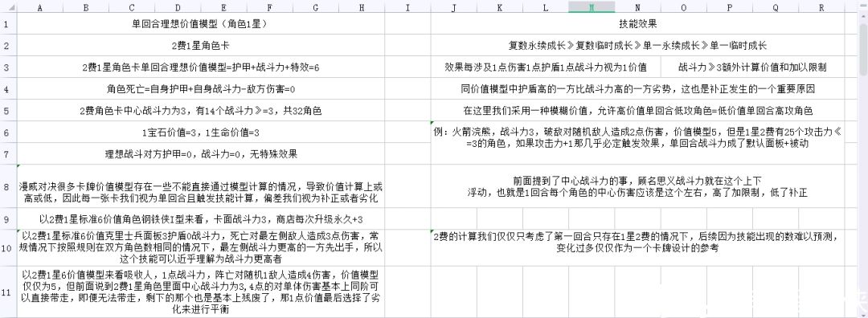Viewport: 868px width, 318px height.
Task: Select column Q header
Action: [775, 7]
